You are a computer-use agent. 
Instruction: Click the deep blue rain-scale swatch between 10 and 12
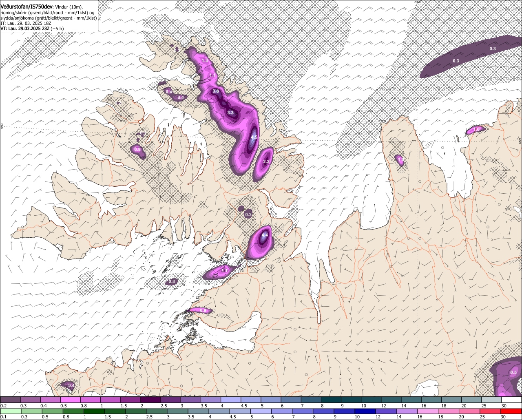click(x=365, y=411)
